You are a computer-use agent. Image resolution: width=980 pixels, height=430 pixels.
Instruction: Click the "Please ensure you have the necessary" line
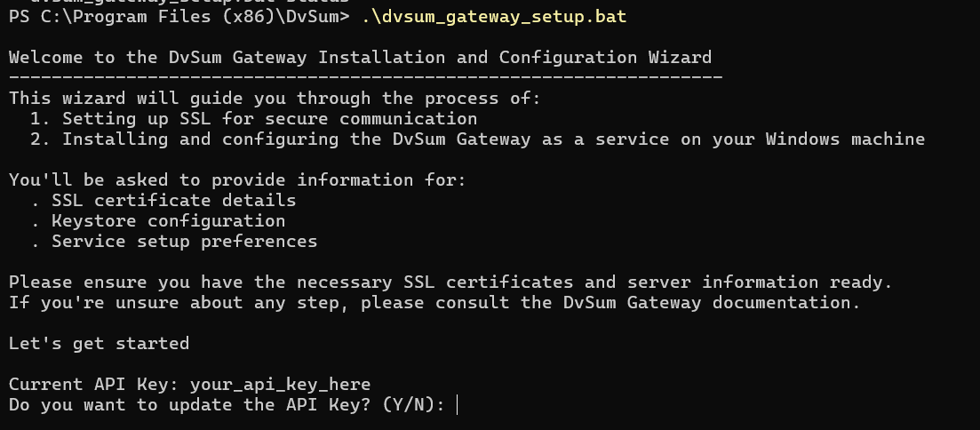[450, 283]
